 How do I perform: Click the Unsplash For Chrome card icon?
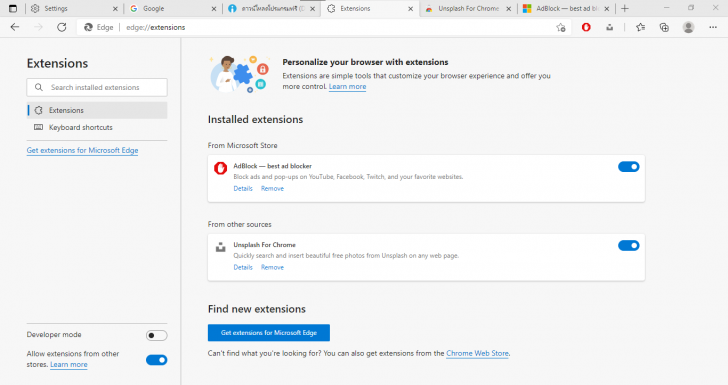click(x=221, y=247)
